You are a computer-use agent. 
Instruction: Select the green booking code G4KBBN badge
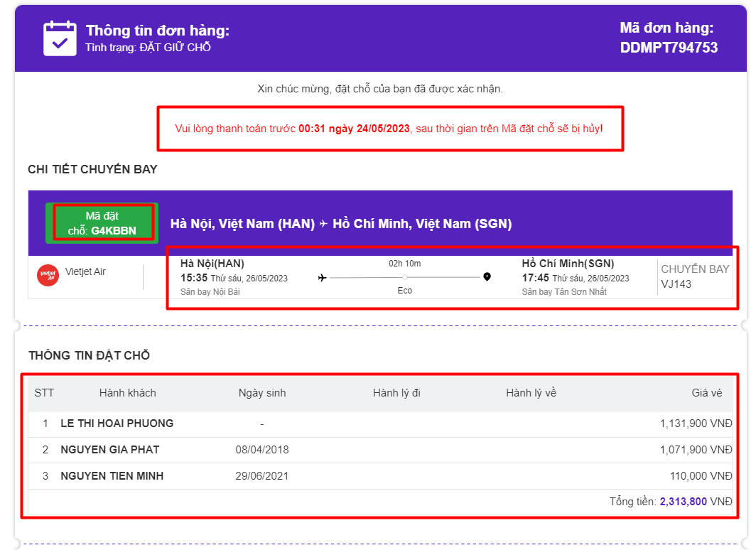coord(102,222)
